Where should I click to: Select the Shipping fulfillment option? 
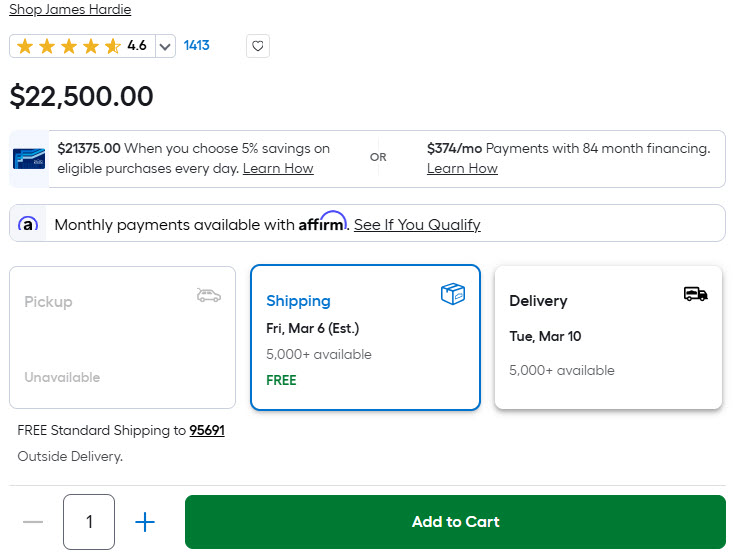365,337
